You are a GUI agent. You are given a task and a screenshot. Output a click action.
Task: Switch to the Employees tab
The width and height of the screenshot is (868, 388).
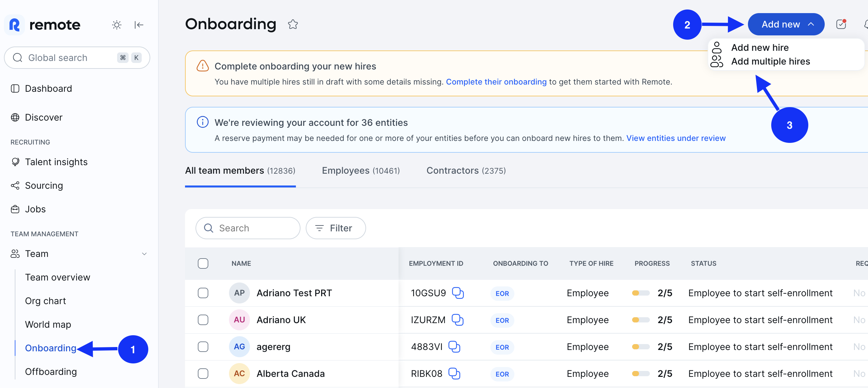[361, 171]
